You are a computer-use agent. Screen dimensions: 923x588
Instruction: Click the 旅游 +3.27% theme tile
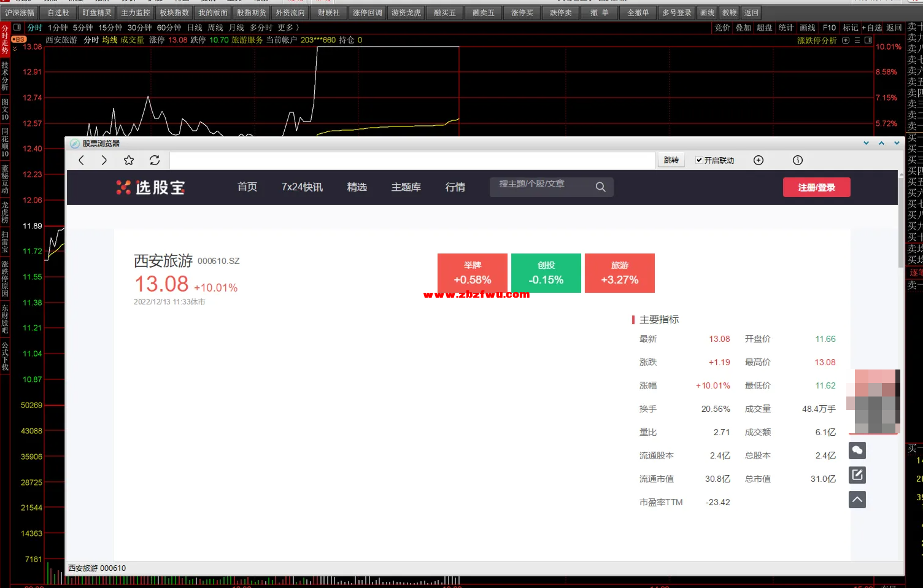pyautogui.click(x=620, y=273)
